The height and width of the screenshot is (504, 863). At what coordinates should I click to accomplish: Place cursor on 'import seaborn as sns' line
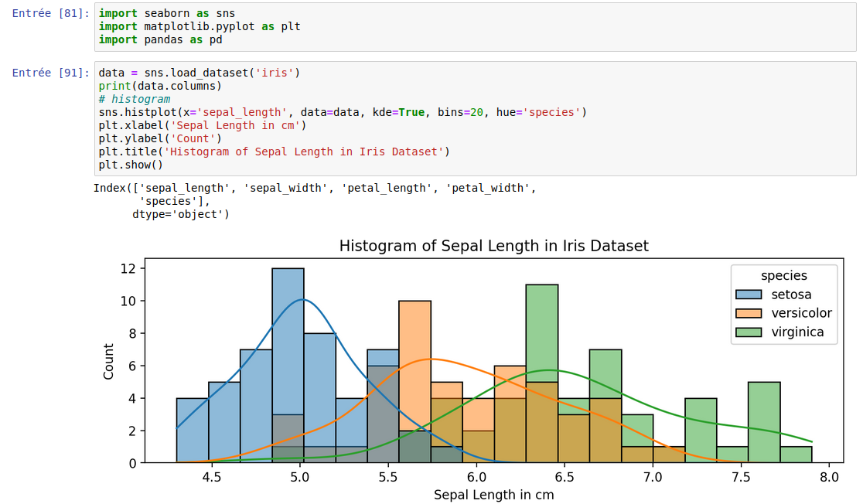(167, 14)
